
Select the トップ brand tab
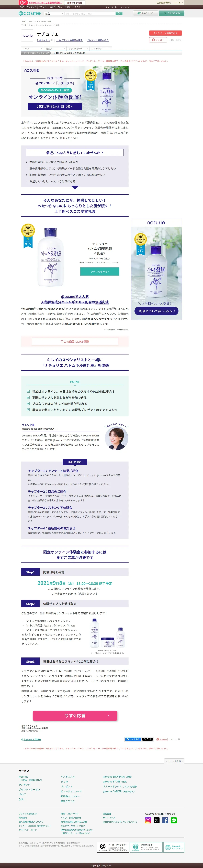[32, 48]
